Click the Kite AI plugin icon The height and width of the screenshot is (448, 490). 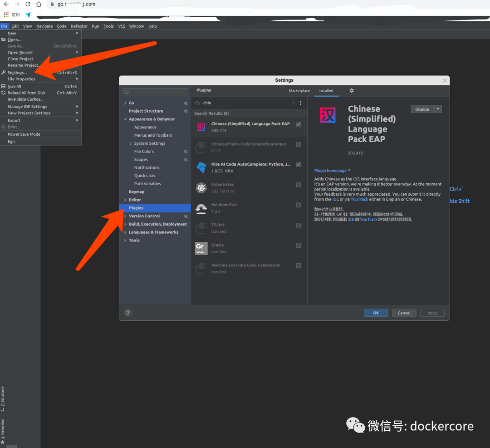click(x=201, y=167)
